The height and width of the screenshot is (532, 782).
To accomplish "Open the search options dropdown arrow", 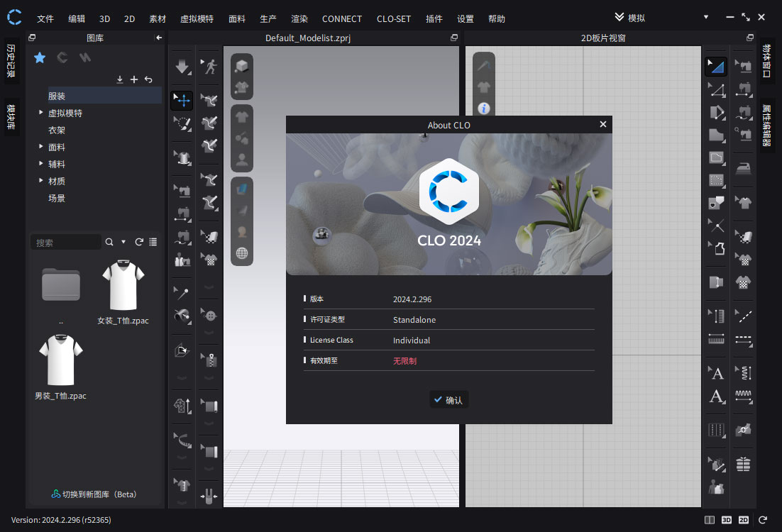I will 123,242.
